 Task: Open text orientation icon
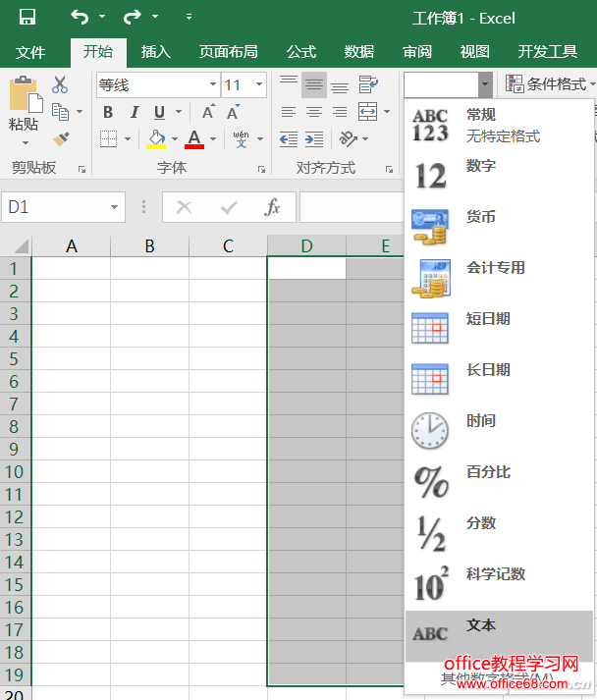[x=349, y=139]
